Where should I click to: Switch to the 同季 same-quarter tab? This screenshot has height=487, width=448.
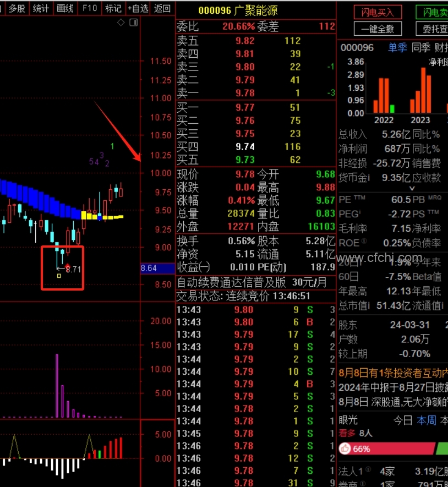421,47
